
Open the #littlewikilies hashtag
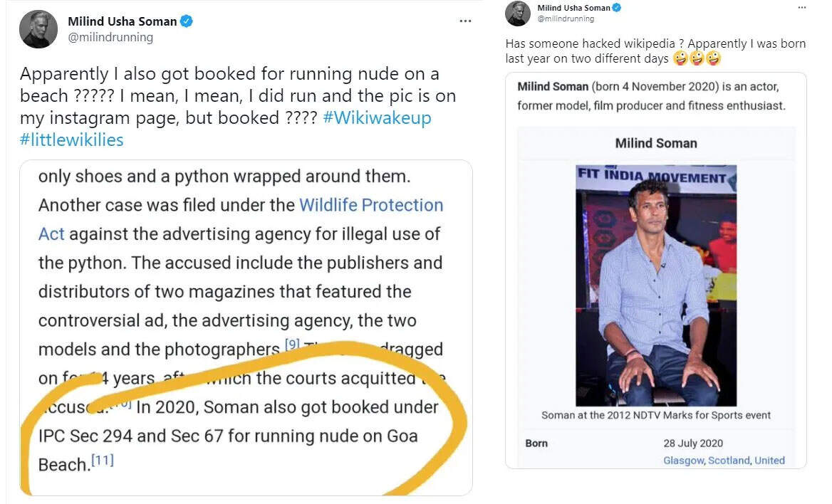[x=72, y=140]
